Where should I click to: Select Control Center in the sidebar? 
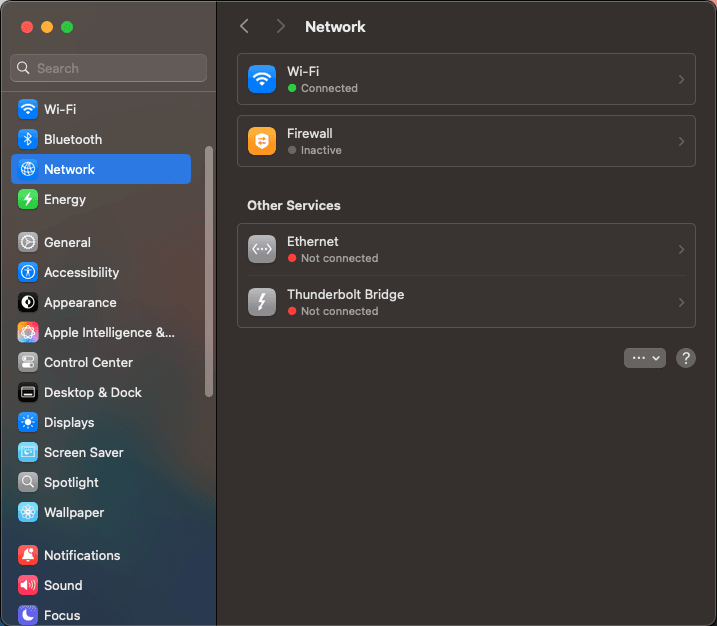(x=88, y=362)
